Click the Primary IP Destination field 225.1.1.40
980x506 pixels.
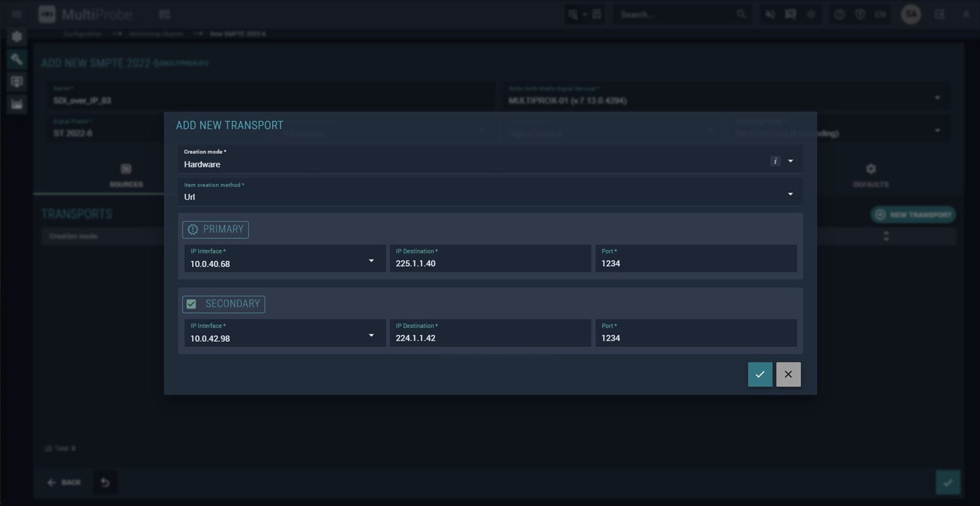click(x=490, y=259)
